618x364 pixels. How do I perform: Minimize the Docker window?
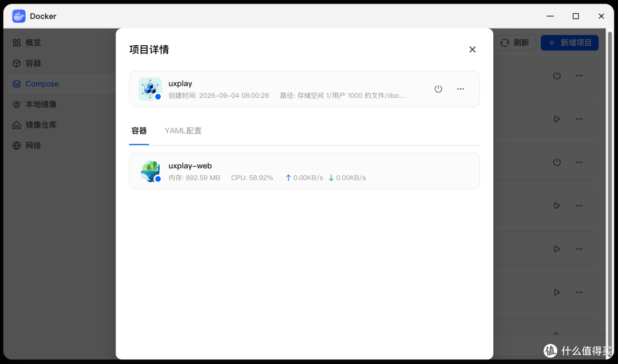point(550,16)
